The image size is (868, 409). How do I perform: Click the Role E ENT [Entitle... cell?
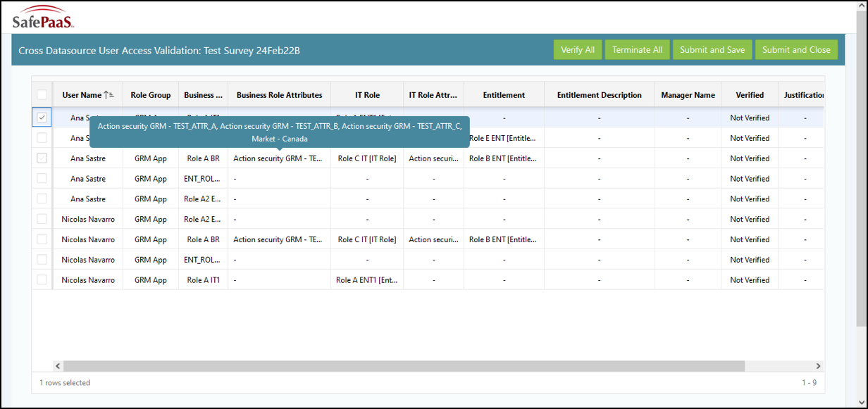(x=502, y=139)
